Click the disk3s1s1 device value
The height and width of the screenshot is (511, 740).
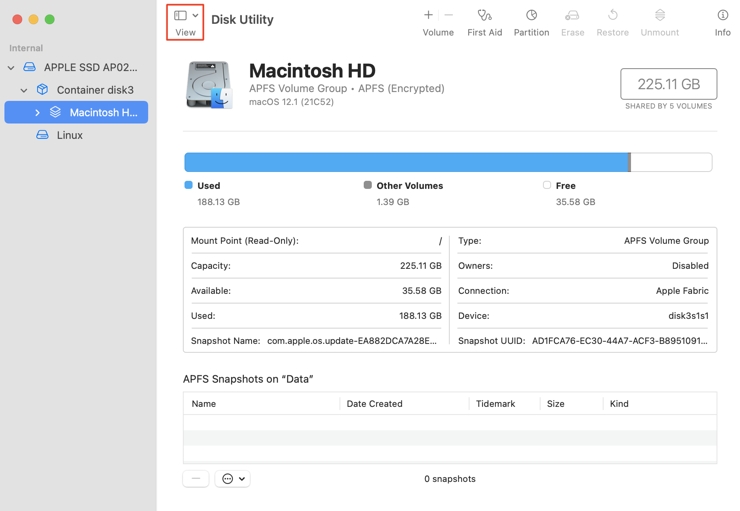[688, 316]
